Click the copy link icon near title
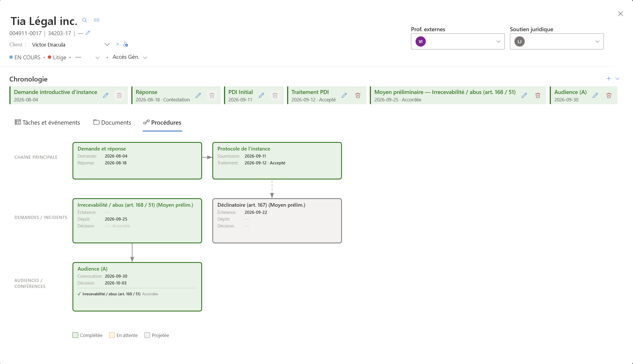 97,20
